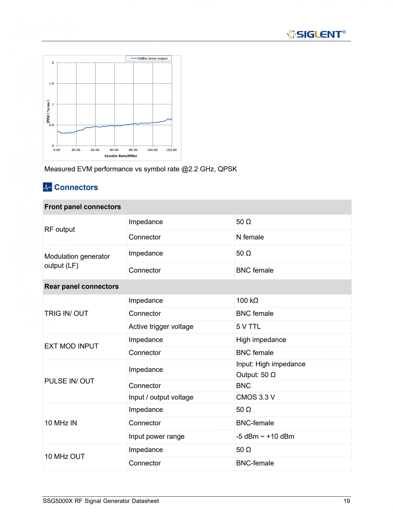Click the SSG5000X datasheet footer title
Screen dimensions: 393x532
pyautogui.click(x=101, y=501)
